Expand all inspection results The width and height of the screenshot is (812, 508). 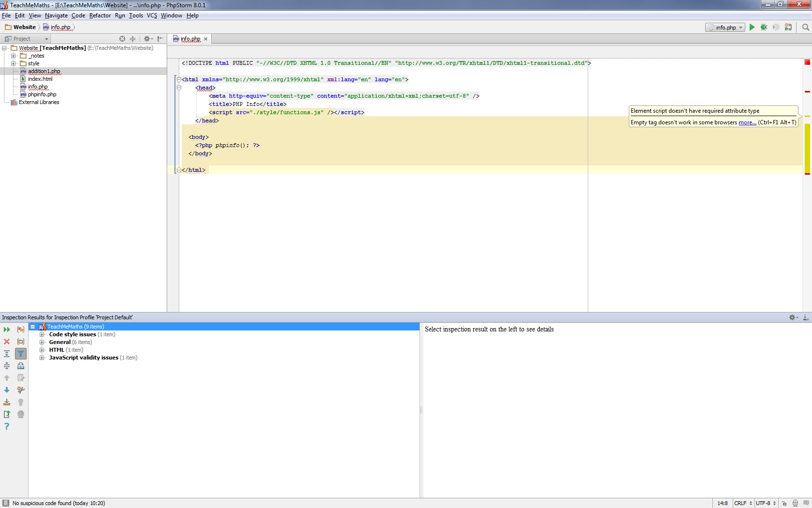point(7,354)
